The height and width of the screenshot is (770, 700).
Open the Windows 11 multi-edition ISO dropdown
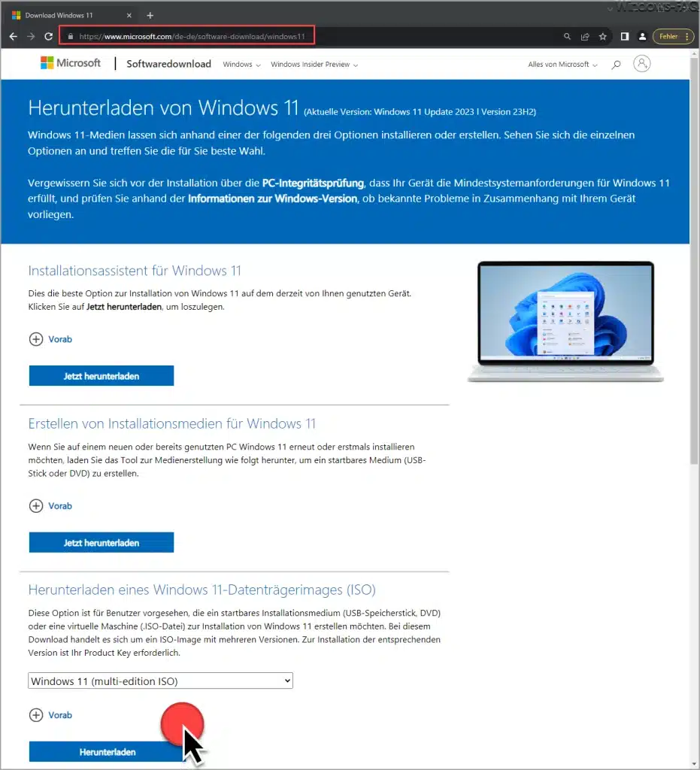[x=160, y=681]
